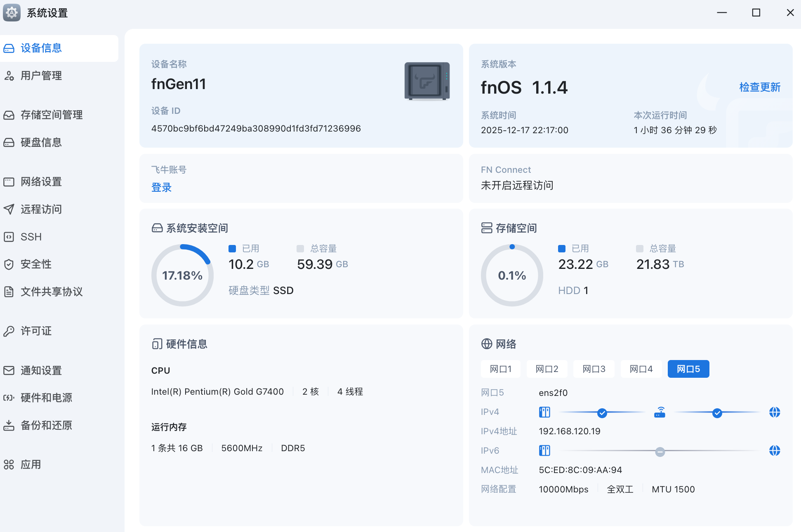The image size is (801, 532).
Task: Open Backup and Restore download icon
Action: tap(9, 425)
